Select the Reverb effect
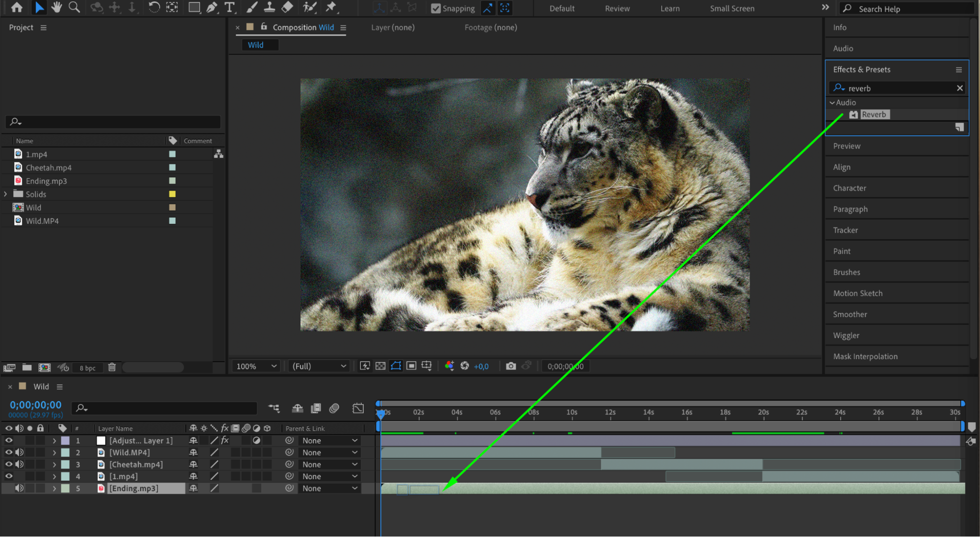 [x=873, y=115]
